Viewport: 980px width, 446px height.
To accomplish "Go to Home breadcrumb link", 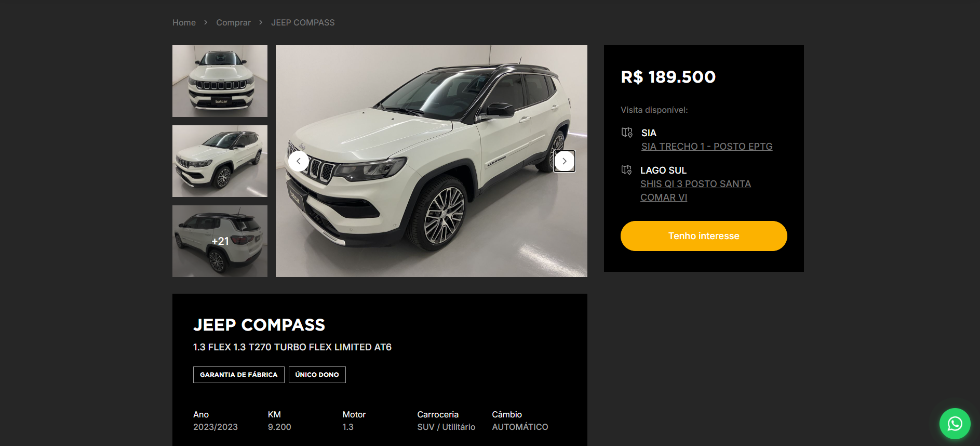I will click(x=184, y=22).
